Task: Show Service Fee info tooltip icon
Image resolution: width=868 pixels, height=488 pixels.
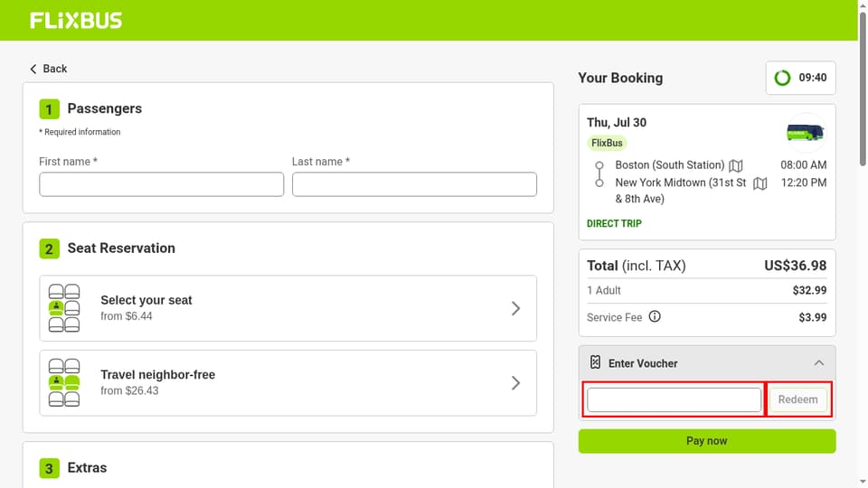Action: pos(655,316)
